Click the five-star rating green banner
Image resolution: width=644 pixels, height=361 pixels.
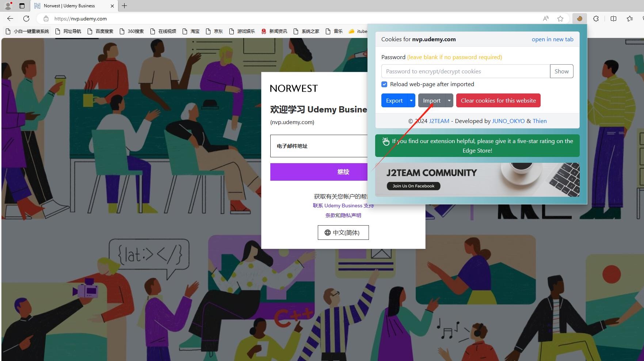(477, 146)
